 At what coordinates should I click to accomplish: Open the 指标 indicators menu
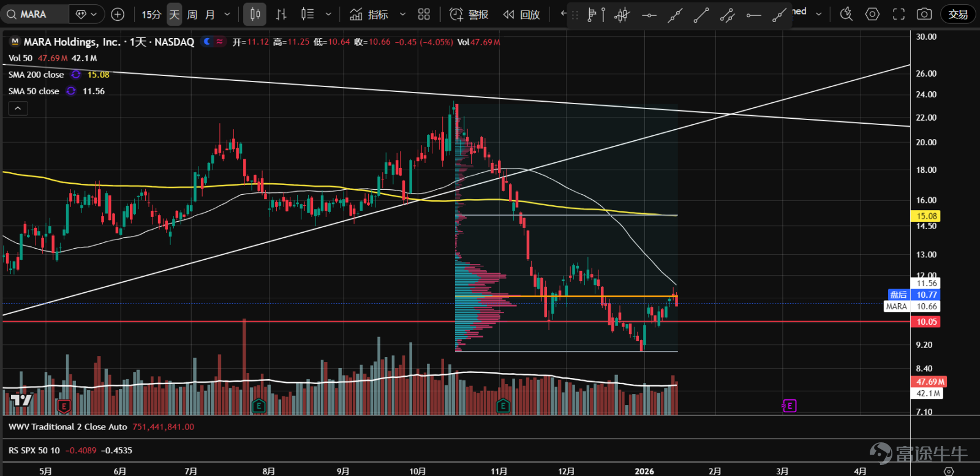369,14
